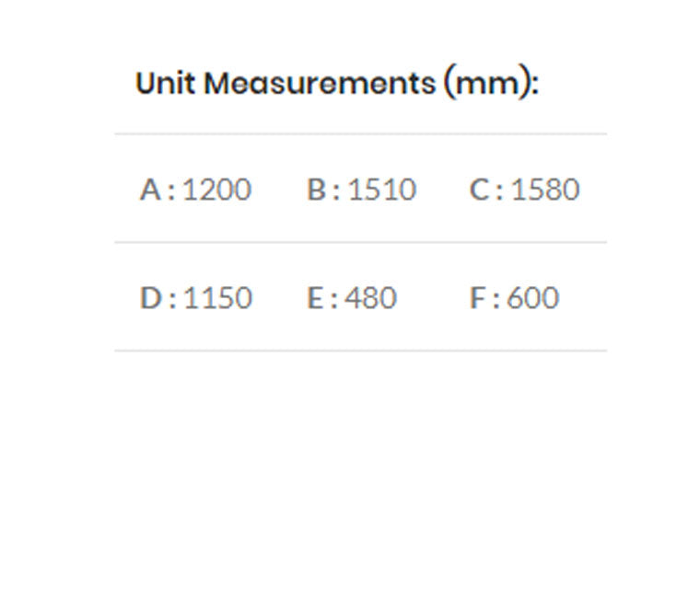The height and width of the screenshot is (589, 700).
Task: Click the letter F label
Action: tap(477, 298)
